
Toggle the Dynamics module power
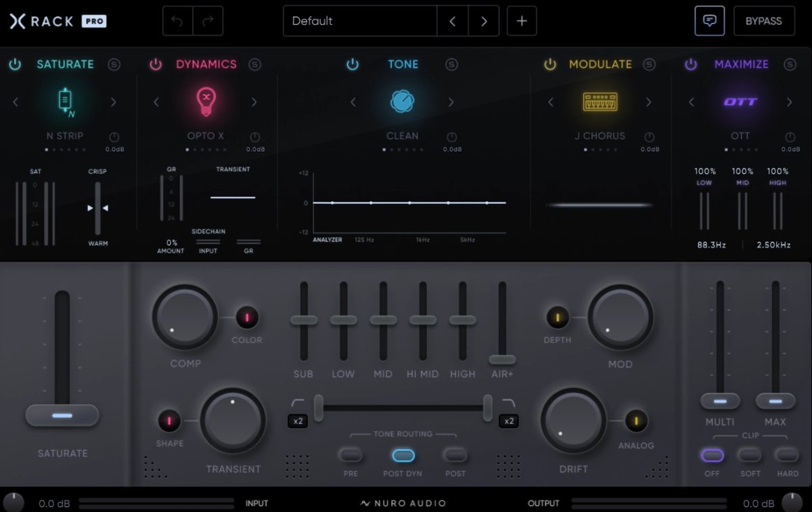(156, 64)
